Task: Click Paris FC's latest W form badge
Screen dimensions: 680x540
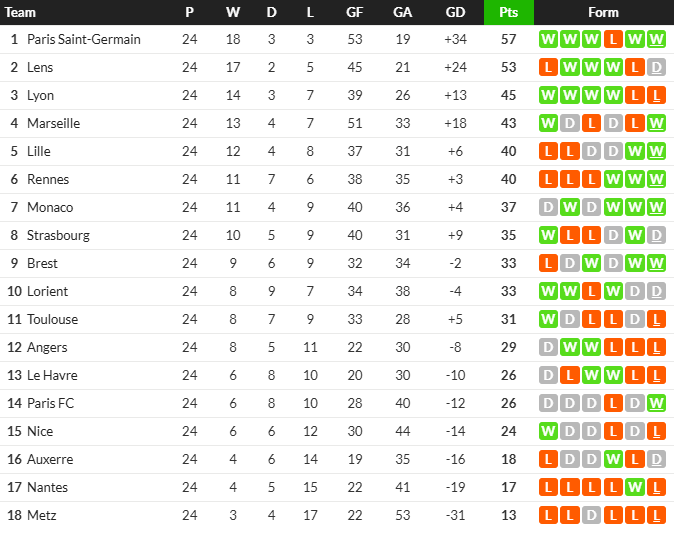Action: [x=656, y=403]
